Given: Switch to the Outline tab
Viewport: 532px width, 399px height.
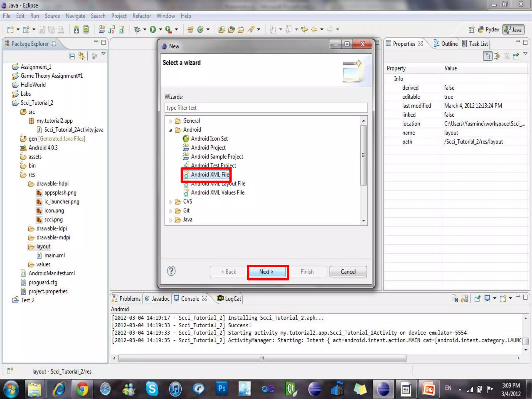Looking at the screenshot, I should coord(446,44).
